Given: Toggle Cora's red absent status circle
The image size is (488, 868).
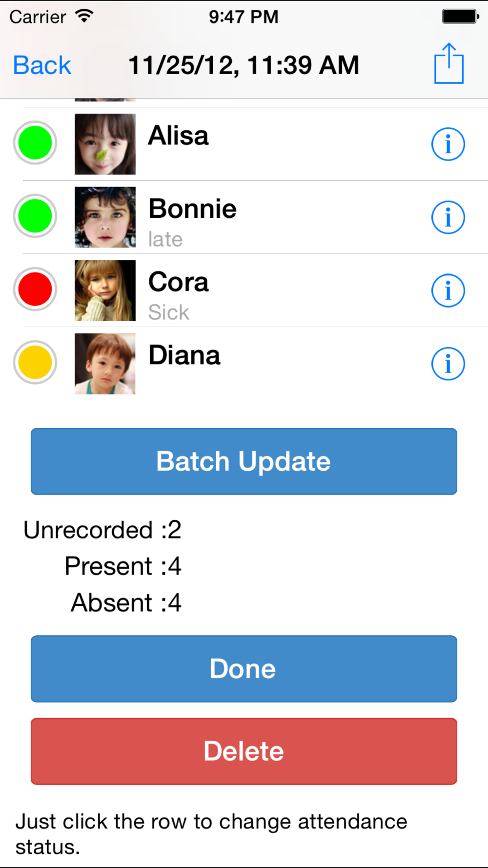Looking at the screenshot, I should point(35,289).
